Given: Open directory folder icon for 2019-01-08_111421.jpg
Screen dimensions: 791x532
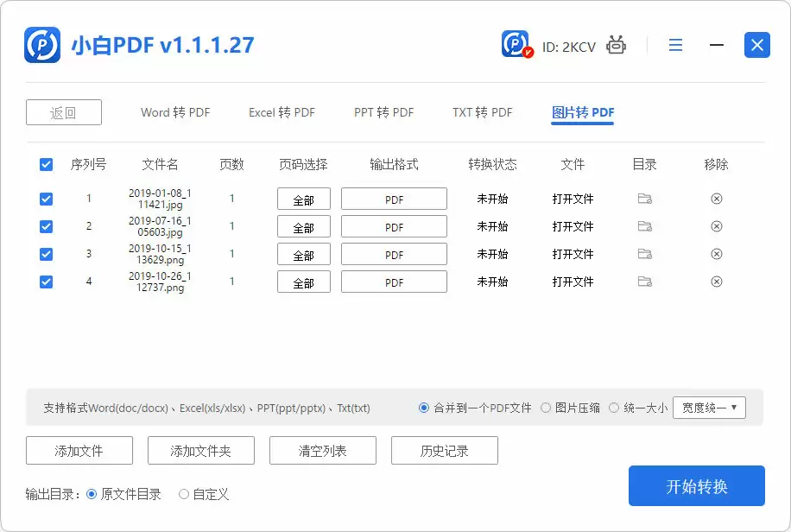Looking at the screenshot, I should coord(644,199).
